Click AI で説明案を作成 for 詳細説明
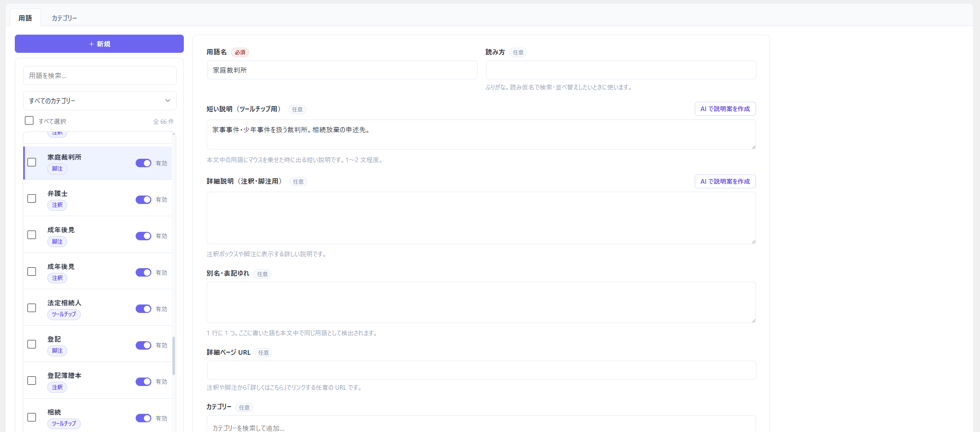Image resolution: width=980 pixels, height=432 pixels. 725,182
